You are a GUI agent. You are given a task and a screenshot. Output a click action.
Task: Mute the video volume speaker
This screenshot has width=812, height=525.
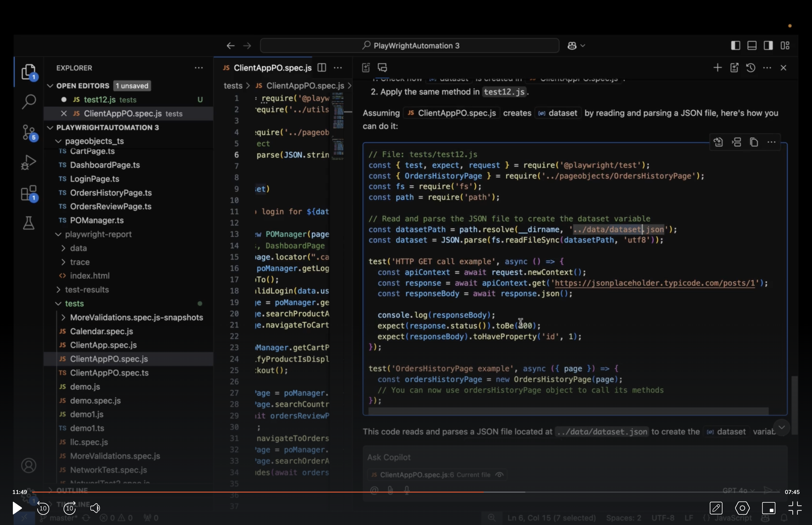(x=95, y=508)
